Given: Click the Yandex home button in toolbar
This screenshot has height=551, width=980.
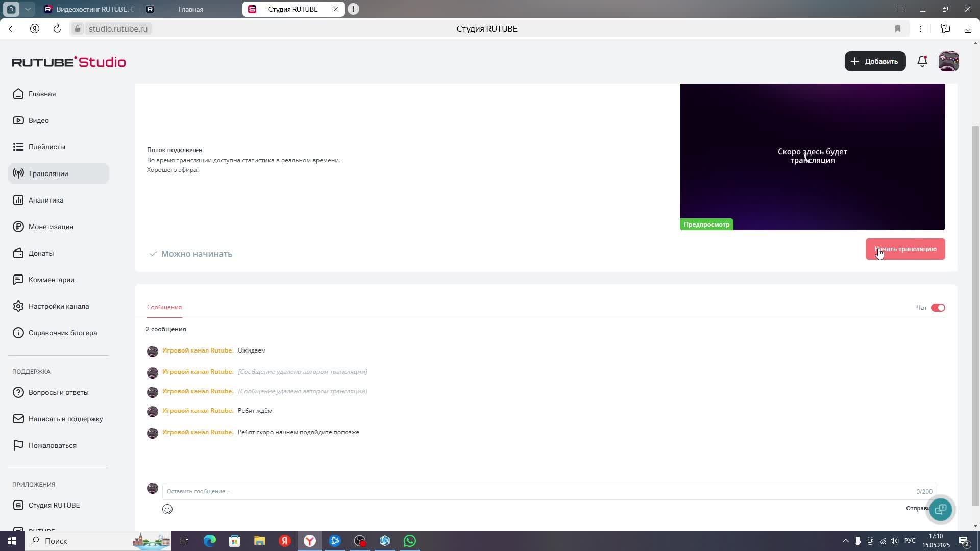Looking at the screenshot, I should coord(35,29).
